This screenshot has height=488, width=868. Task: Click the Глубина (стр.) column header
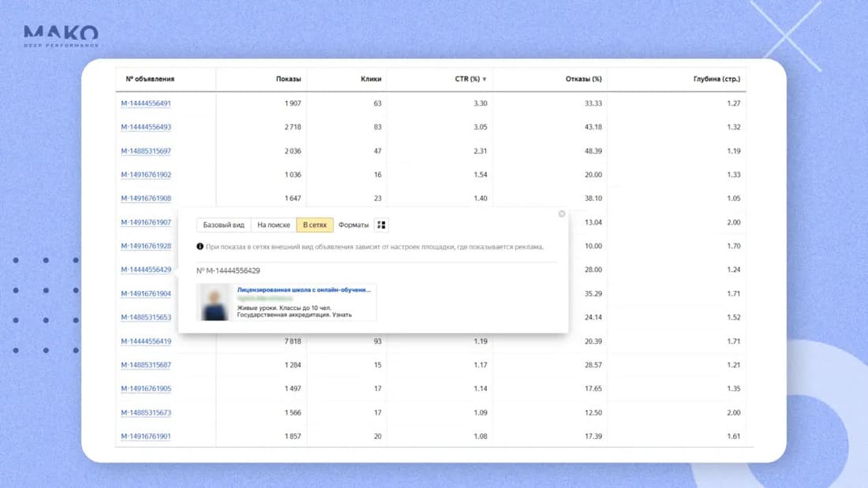click(x=716, y=79)
